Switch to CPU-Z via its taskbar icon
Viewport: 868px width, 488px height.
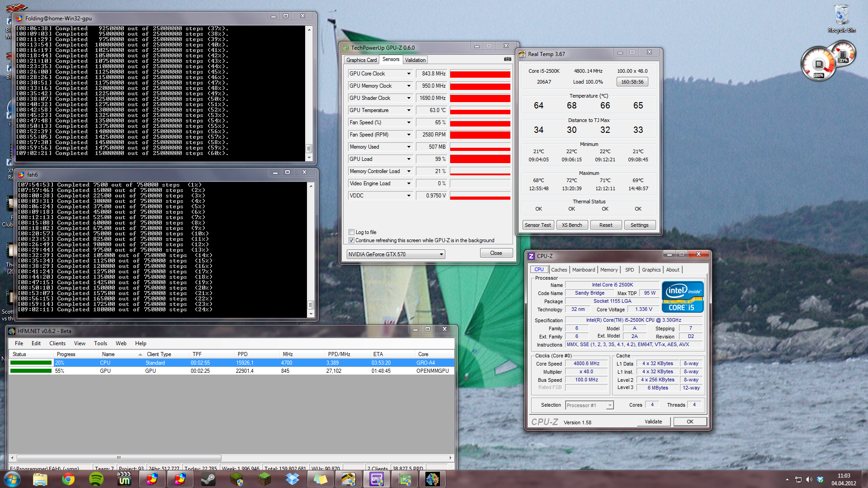377,479
